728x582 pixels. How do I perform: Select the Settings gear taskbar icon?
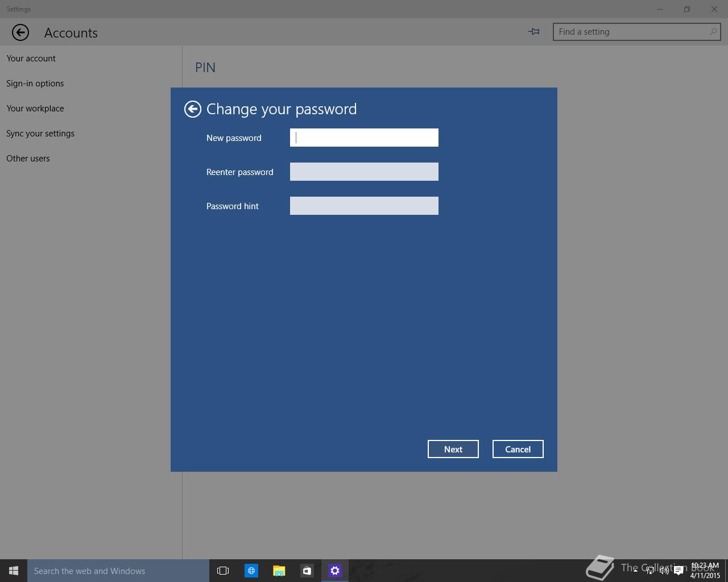click(x=334, y=571)
